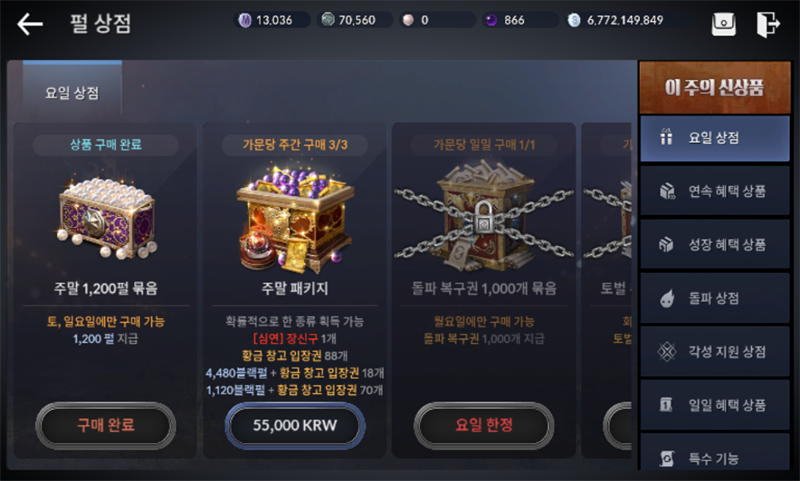Open 돌파 상점 with flame icon

714,298
